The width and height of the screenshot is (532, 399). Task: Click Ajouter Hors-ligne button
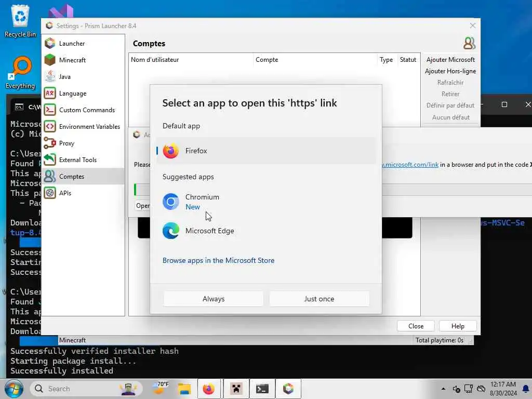tap(450, 71)
